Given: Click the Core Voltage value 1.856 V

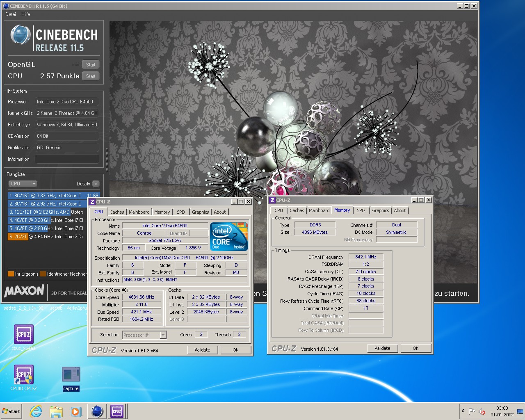Looking at the screenshot, I should click(193, 248).
